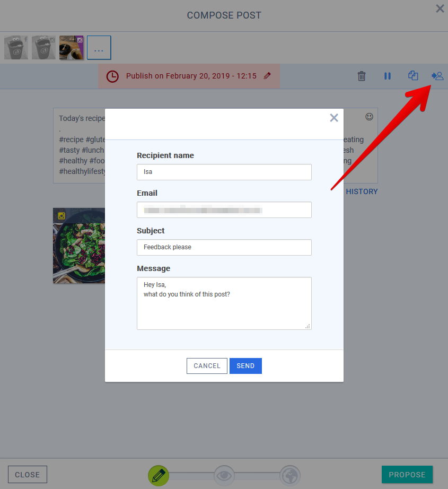Click the Recipient name field
The image size is (448, 489).
pyautogui.click(x=224, y=172)
